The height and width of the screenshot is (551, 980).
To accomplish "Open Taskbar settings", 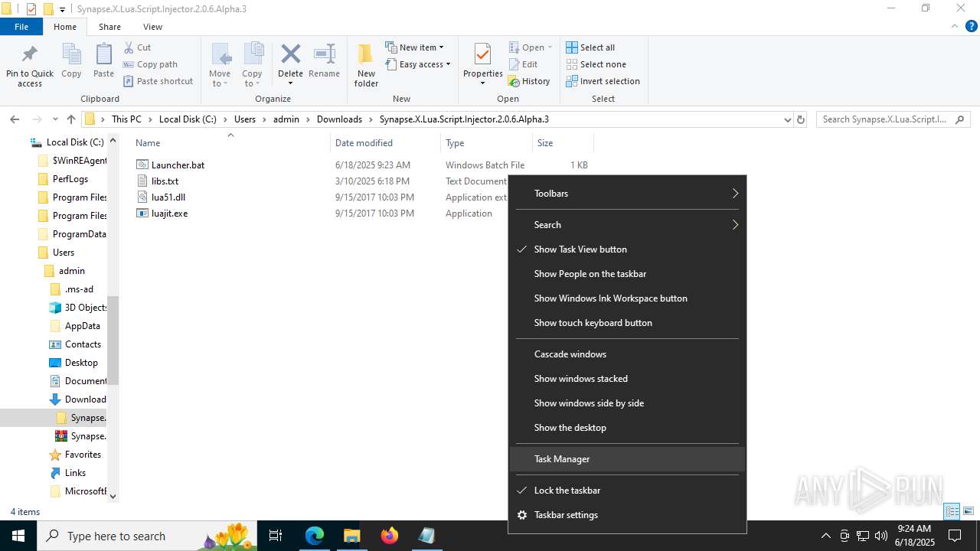I will click(x=627, y=515).
